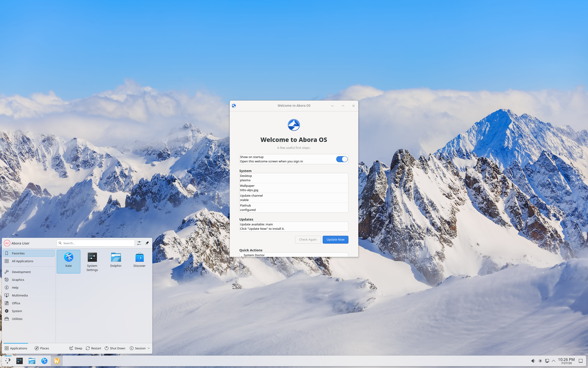Maximize the Welcome to Abora OS window
Image resolution: width=588 pixels, height=368 pixels.
point(343,106)
